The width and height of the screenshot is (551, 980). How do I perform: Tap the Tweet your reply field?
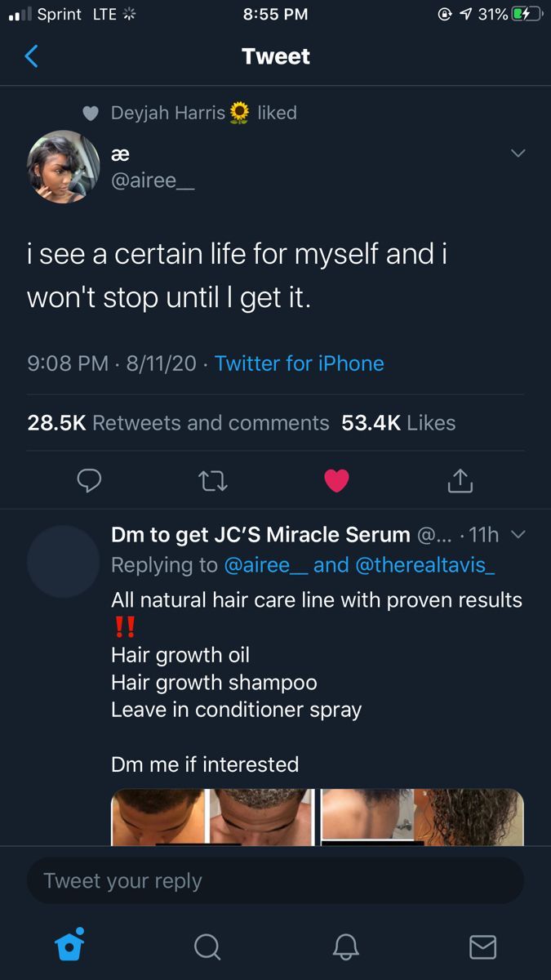point(275,880)
